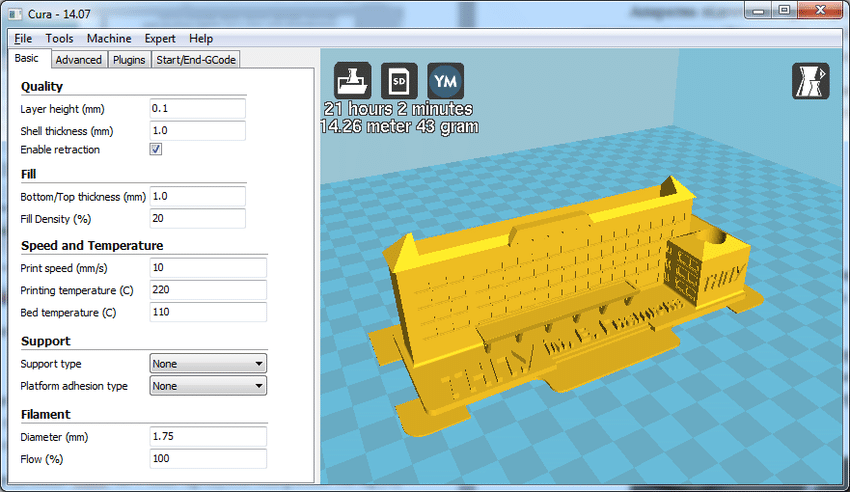
Task: Save toolpath to SD card icon
Action: click(x=399, y=81)
